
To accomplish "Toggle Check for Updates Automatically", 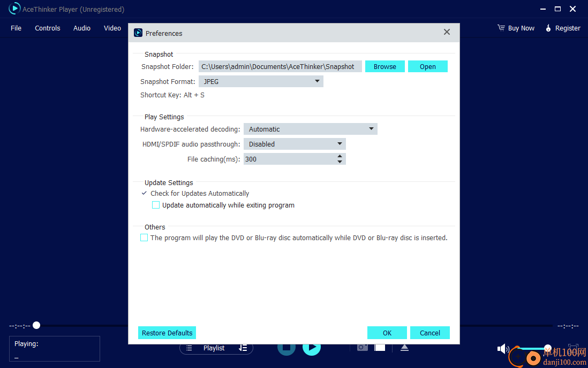I will (x=195, y=194).
